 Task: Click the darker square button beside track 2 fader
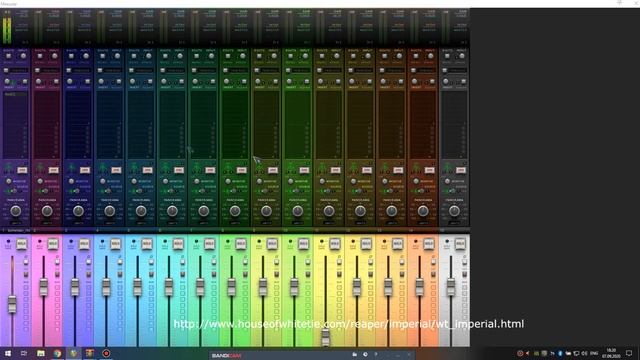tap(57, 274)
